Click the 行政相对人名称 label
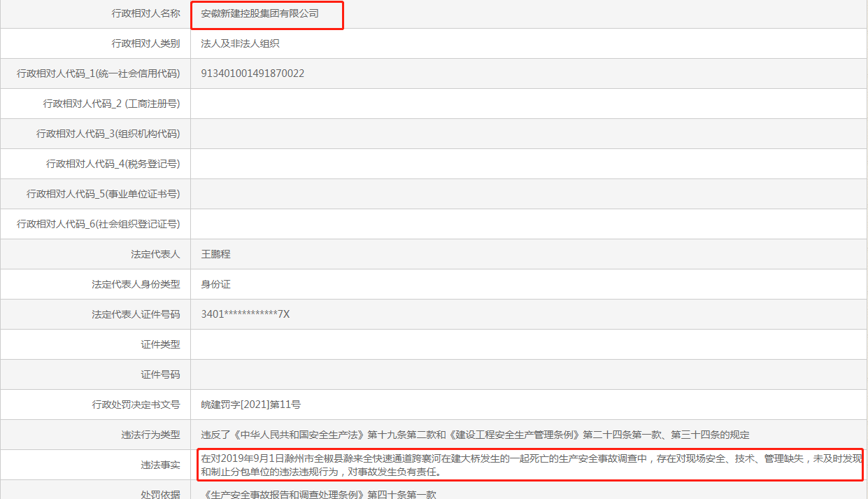 pyautogui.click(x=145, y=13)
